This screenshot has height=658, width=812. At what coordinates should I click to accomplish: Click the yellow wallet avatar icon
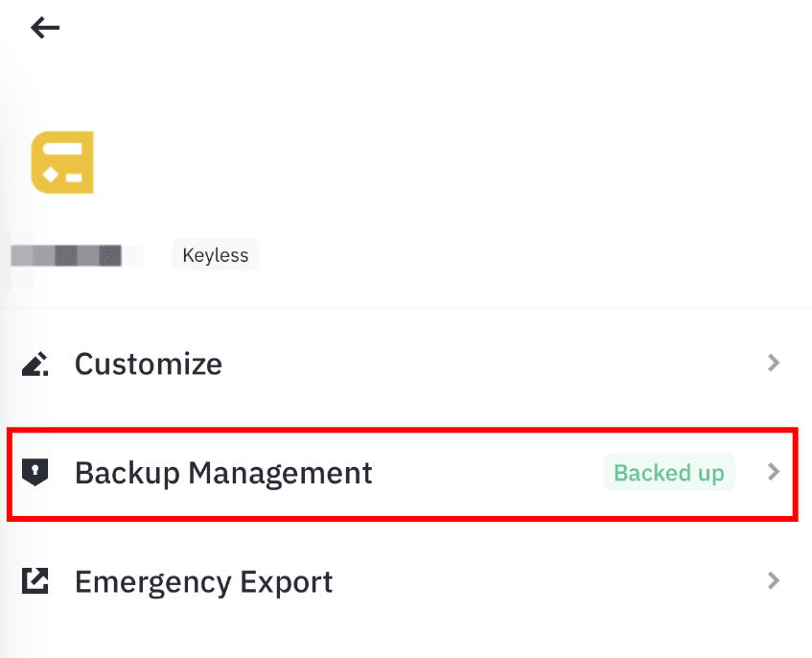click(x=62, y=162)
